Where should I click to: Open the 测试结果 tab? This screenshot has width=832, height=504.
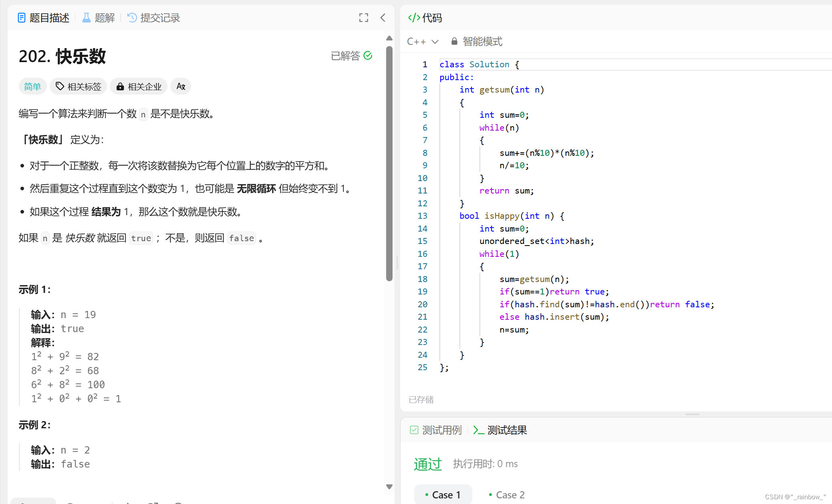pyautogui.click(x=500, y=430)
